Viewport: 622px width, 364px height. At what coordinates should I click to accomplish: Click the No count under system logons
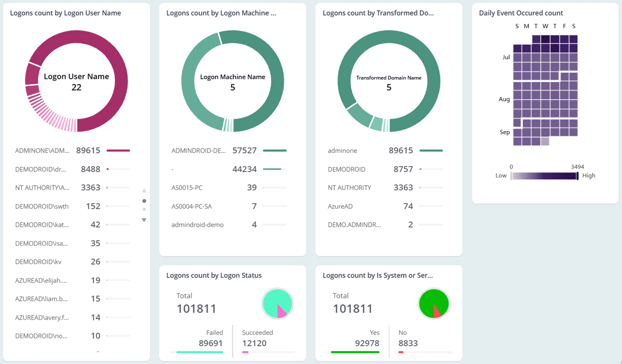[408, 343]
